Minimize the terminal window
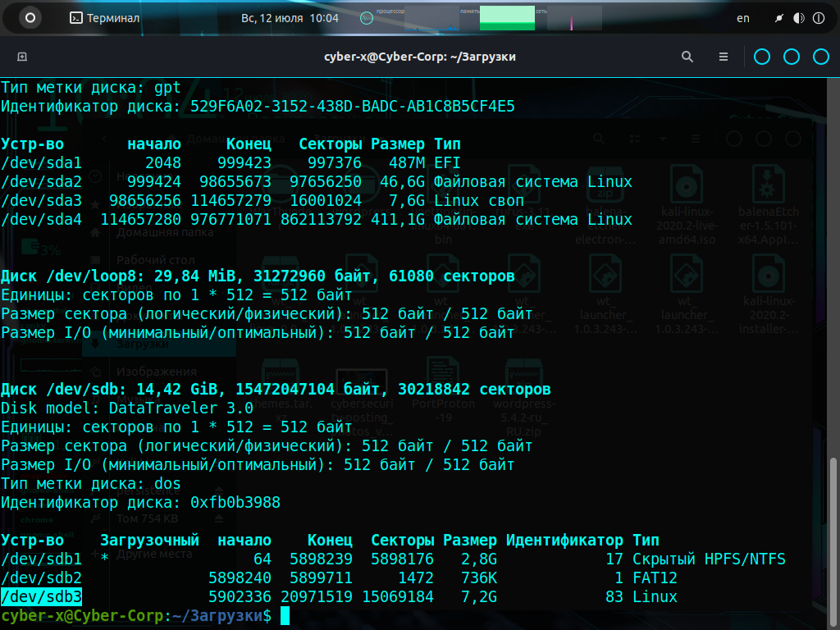 point(762,57)
